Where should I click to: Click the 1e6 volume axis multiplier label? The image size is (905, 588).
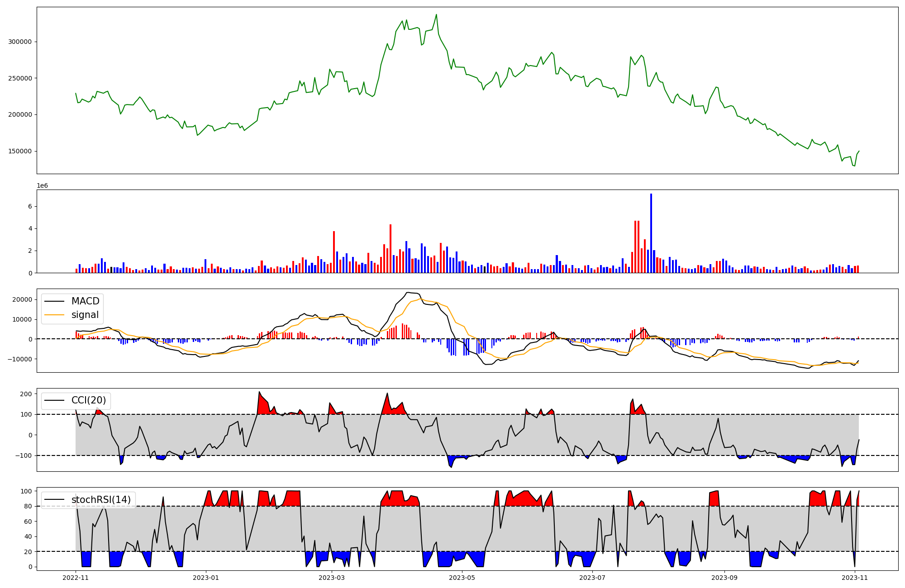[42, 186]
